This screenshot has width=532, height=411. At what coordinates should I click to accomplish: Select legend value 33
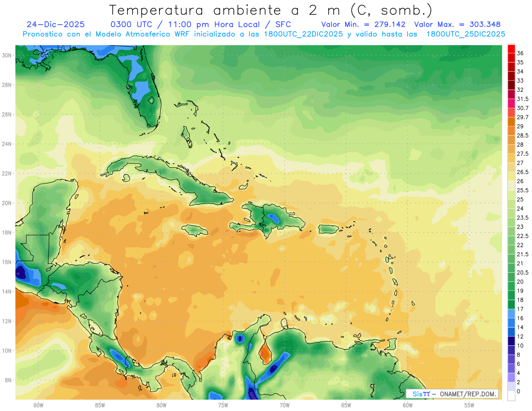[x=520, y=81]
